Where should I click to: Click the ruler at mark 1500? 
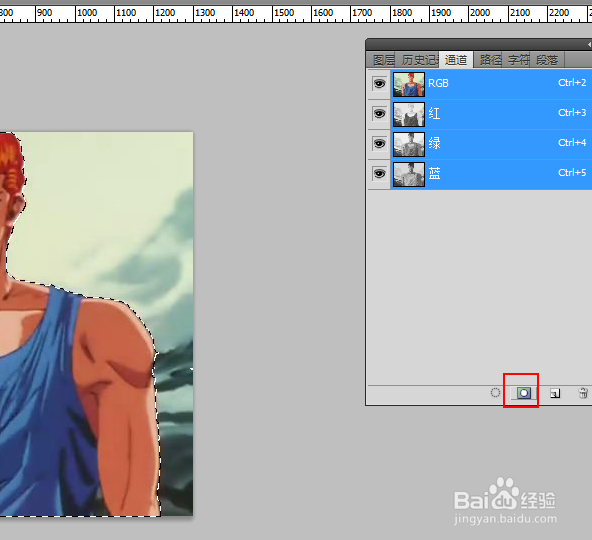point(284,13)
